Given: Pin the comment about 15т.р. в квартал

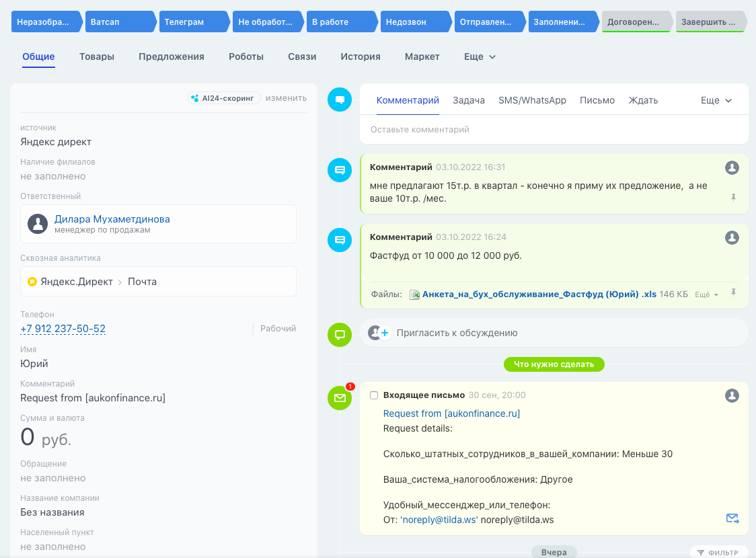Looking at the screenshot, I should [x=734, y=198].
